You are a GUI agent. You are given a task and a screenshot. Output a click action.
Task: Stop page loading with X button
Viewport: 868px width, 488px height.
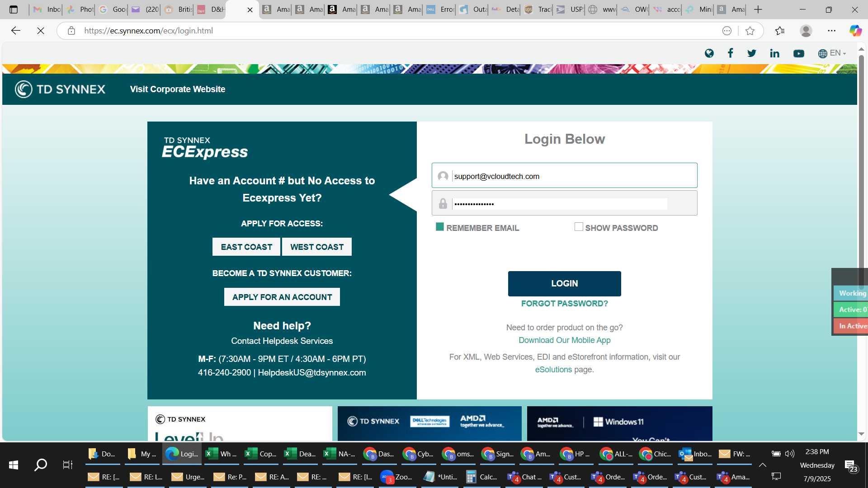coord(40,31)
